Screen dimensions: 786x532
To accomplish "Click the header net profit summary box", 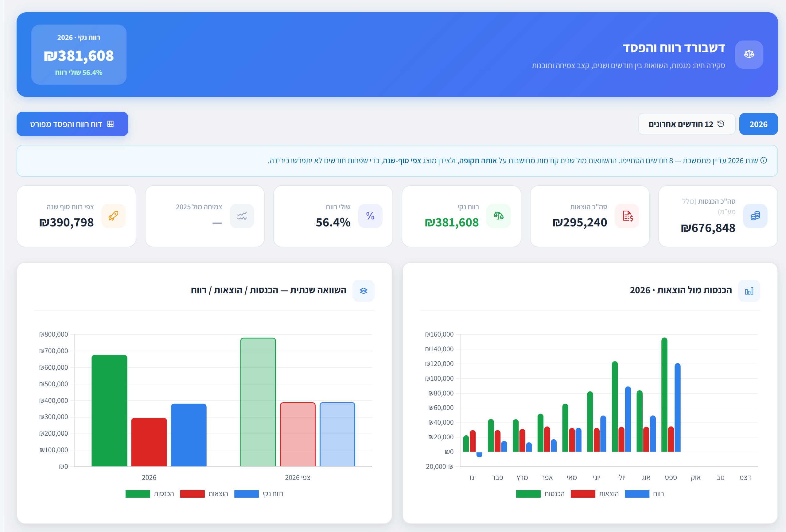I will (x=79, y=54).
